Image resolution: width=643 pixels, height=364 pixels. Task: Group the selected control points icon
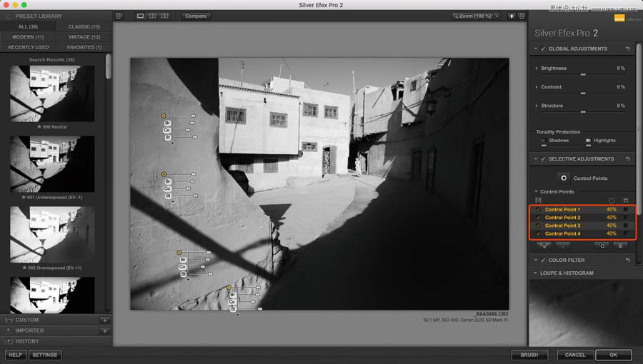point(544,246)
